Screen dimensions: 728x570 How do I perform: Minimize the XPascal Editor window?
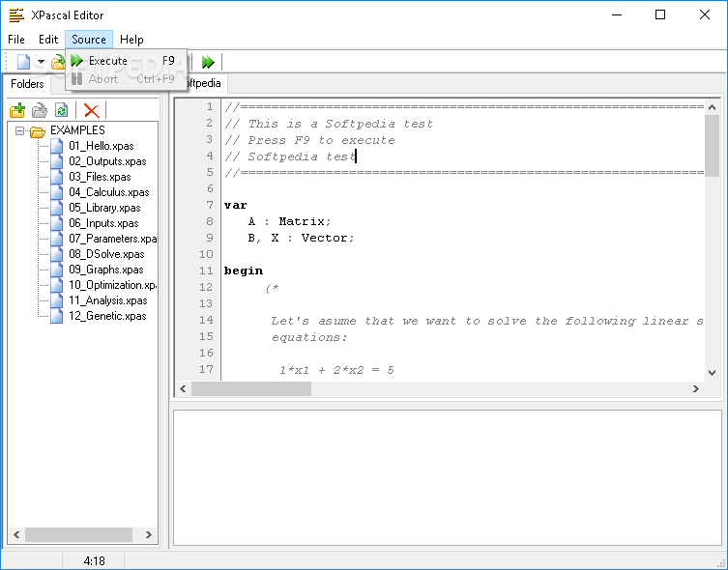(617, 14)
